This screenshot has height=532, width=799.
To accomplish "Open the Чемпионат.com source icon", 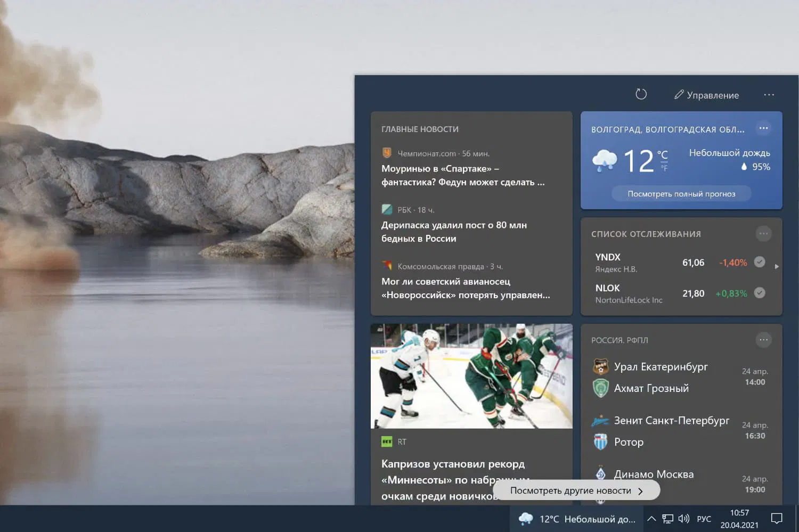I will (x=387, y=153).
